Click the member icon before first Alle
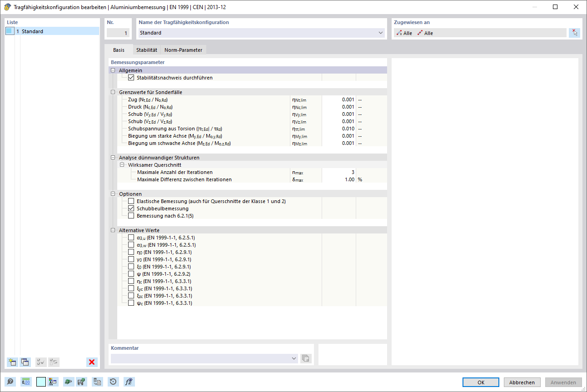 [x=399, y=33]
